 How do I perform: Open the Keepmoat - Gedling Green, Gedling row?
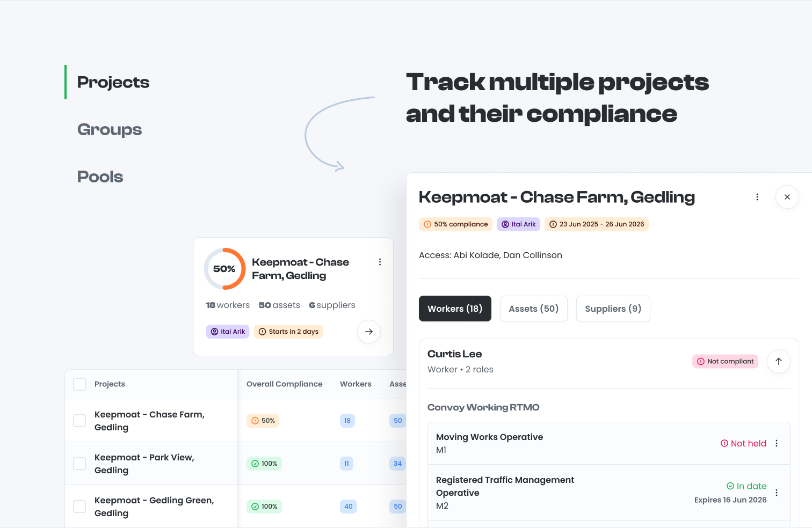click(154, 507)
